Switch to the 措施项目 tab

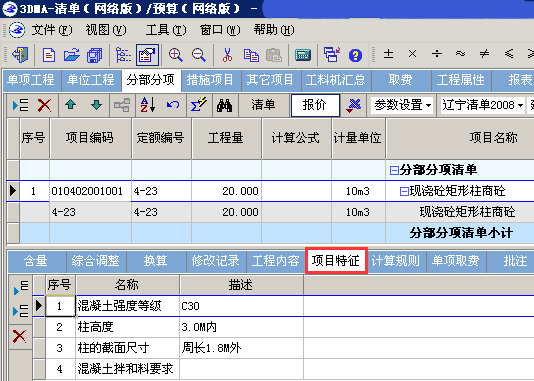210,80
